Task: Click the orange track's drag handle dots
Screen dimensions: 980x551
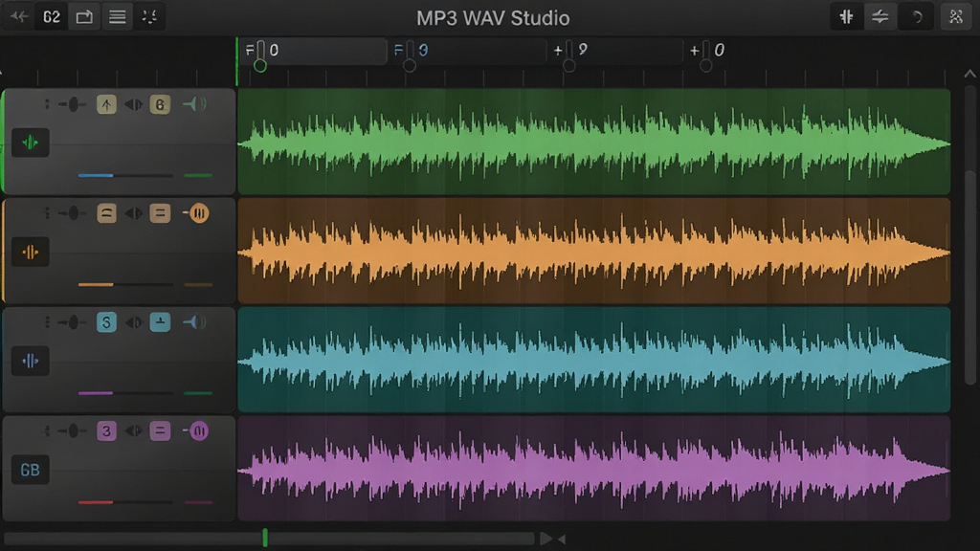Action: click(x=47, y=213)
